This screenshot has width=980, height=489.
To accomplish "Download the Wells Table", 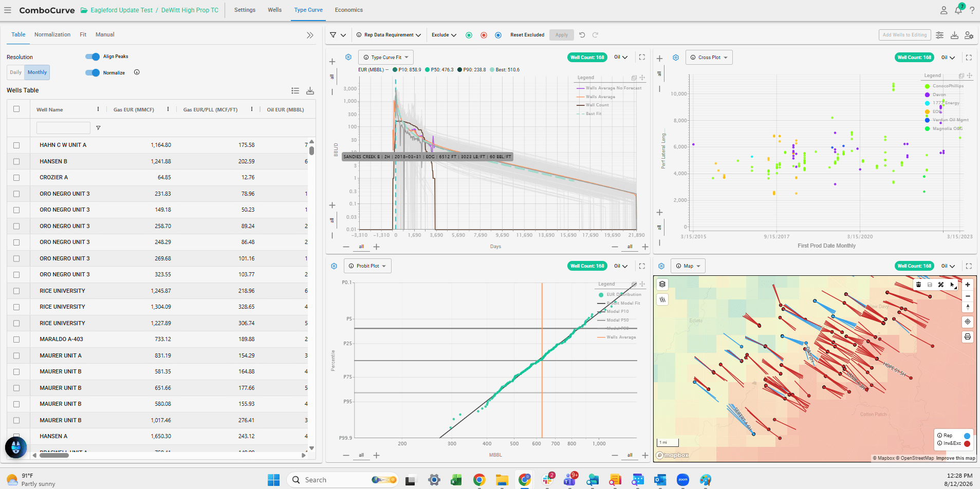I will click(x=310, y=91).
